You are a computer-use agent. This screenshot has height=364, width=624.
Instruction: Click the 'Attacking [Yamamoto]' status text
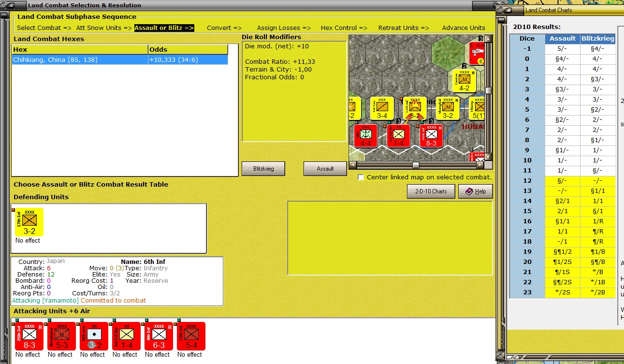[x=45, y=300]
